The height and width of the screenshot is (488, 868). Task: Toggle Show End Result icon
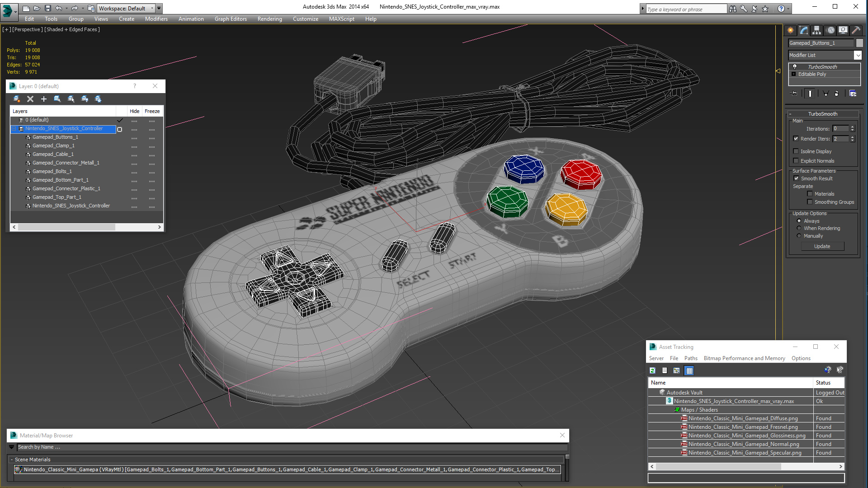(810, 94)
